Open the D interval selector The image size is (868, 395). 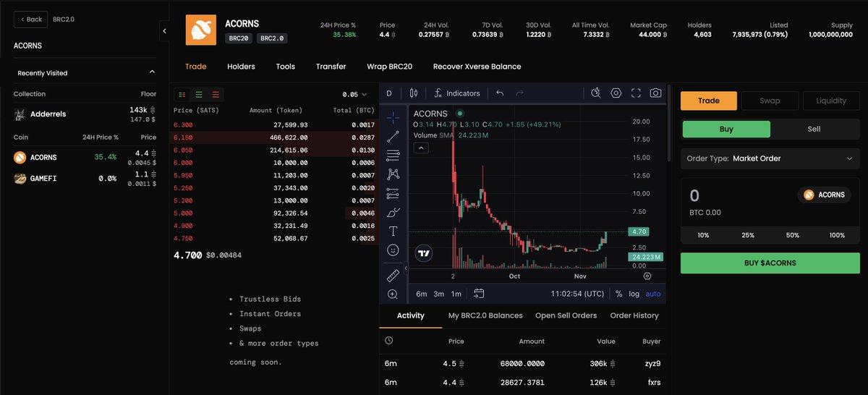click(389, 93)
